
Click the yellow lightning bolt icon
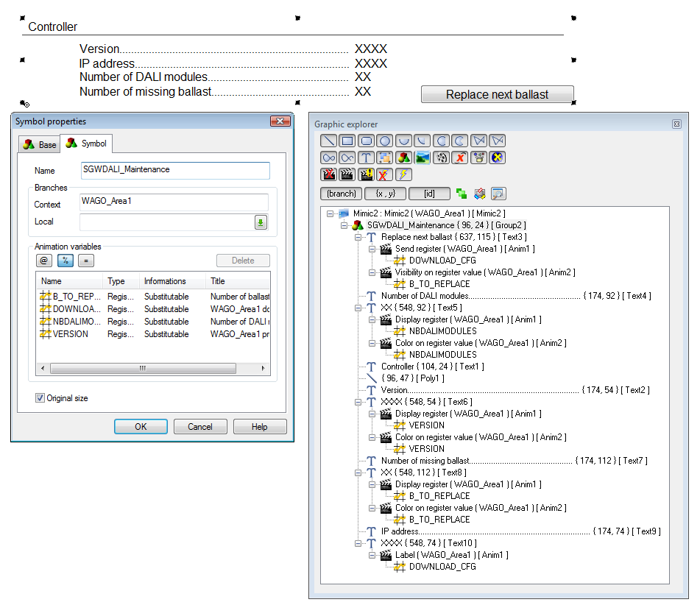point(403,174)
